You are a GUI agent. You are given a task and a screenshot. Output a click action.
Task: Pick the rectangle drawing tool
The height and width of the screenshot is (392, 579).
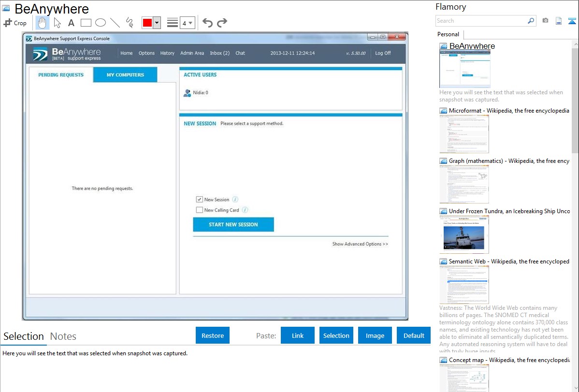tap(86, 23)
